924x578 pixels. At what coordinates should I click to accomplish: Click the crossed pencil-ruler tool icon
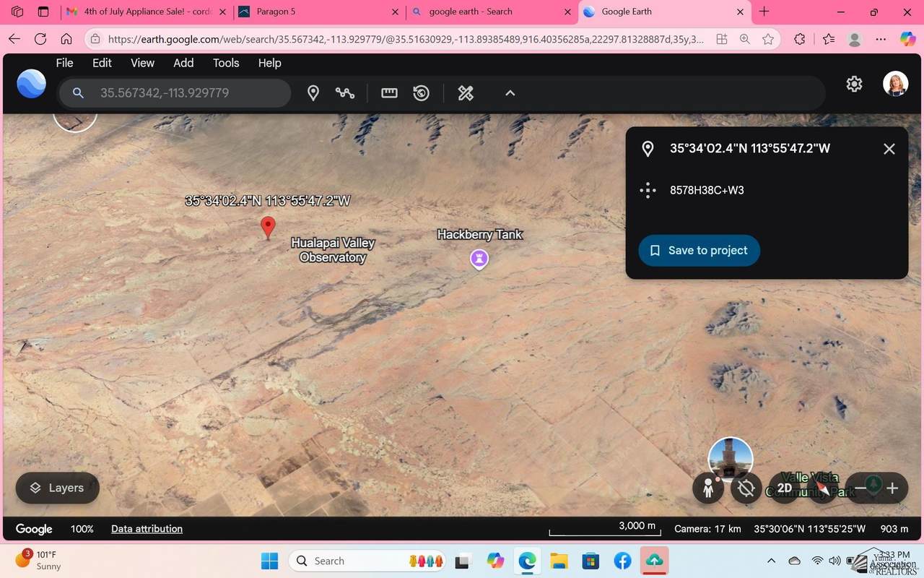pyautogui.click(x=466, y=93)
